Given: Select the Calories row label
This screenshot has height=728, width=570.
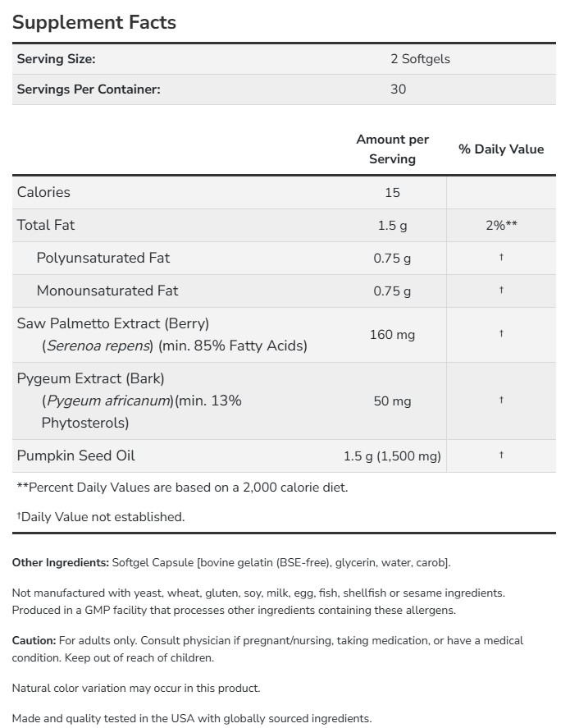Looking at the screenshot, I should (x=43, y=192).
